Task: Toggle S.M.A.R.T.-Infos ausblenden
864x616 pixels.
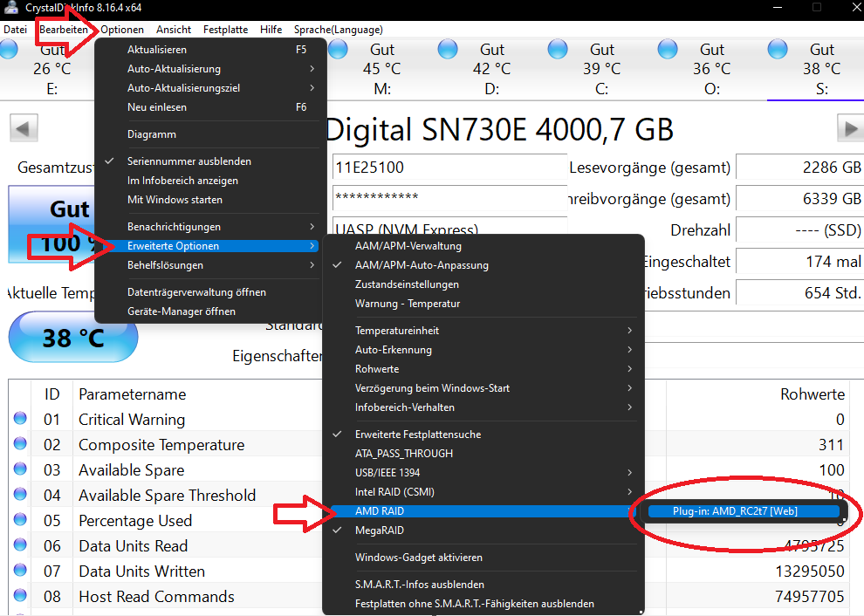Action: (483, 584)
